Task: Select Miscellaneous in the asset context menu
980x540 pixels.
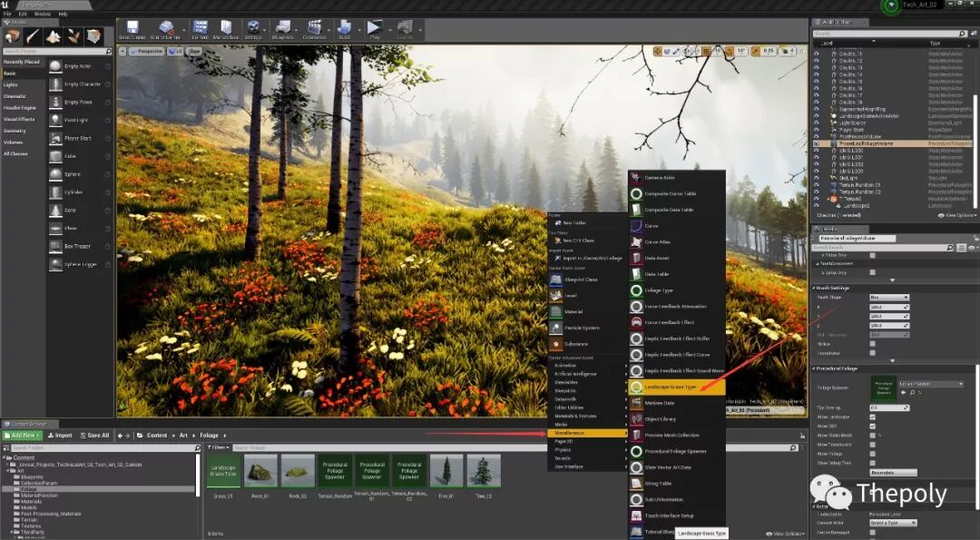Action: click(587, 433)
